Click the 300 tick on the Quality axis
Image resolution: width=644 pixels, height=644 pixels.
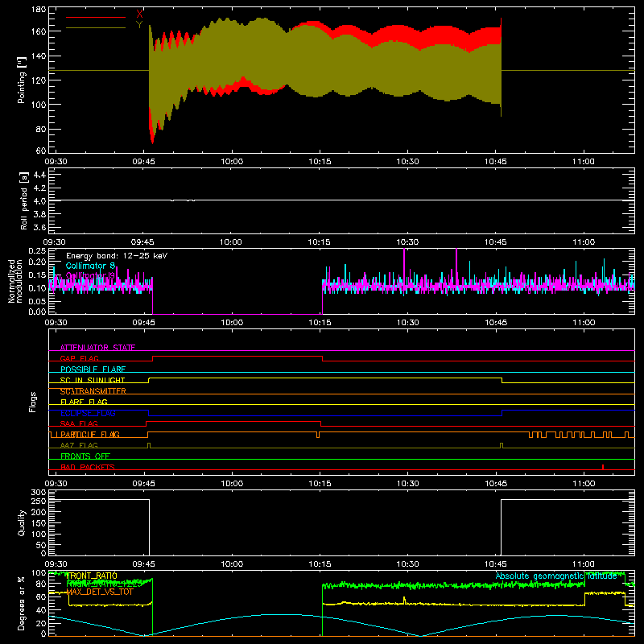point(39,493)
